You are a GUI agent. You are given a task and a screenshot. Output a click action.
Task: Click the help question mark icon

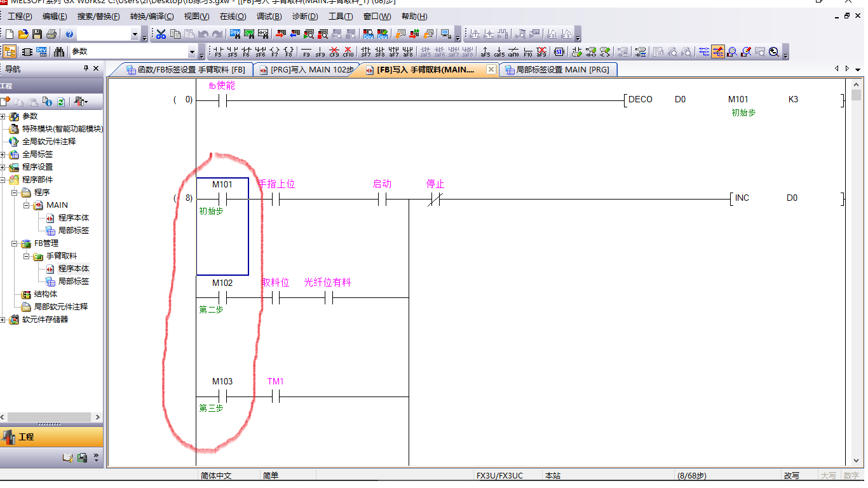click(x=69, y=34)
